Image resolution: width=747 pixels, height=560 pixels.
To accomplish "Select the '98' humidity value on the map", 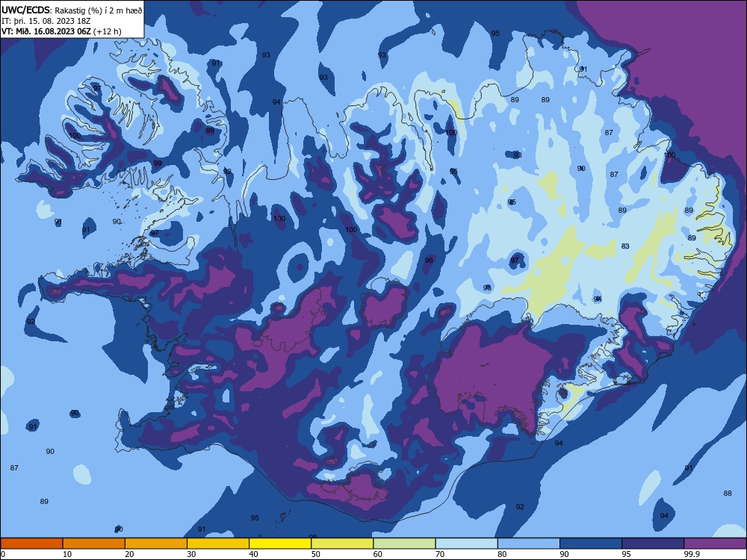I will (x=487, y=288).
